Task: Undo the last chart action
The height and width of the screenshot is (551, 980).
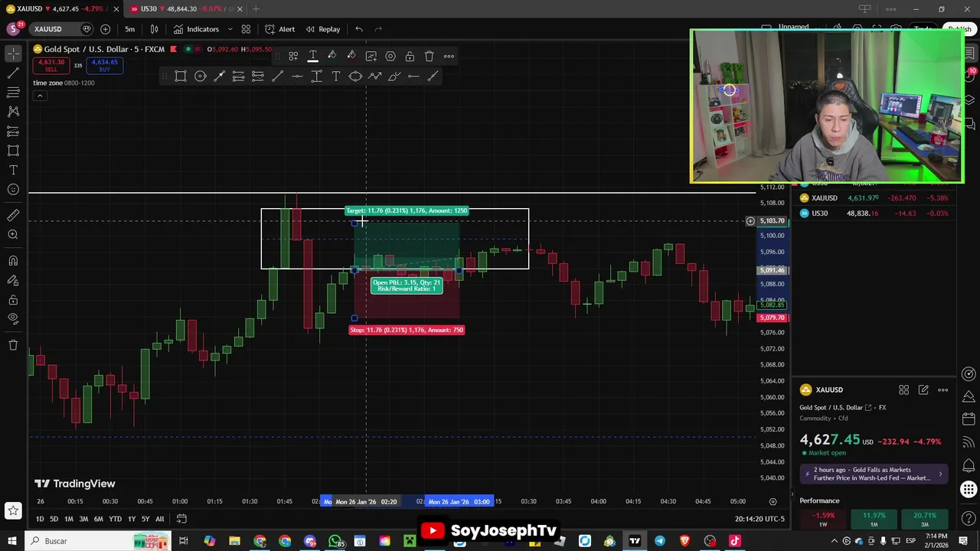Action: click(359, 29)
